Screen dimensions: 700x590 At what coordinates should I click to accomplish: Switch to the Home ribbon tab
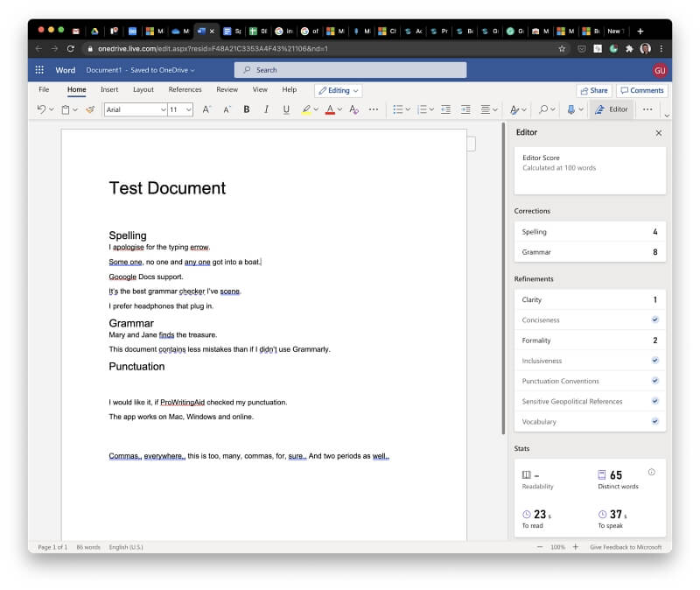pyautogui.click(x=77, y=89)
